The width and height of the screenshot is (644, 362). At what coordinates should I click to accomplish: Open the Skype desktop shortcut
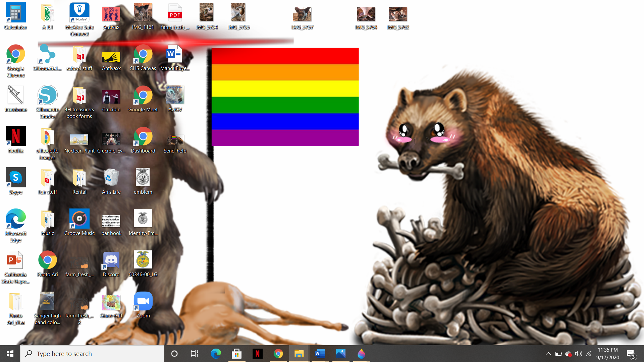click(15, 178)
